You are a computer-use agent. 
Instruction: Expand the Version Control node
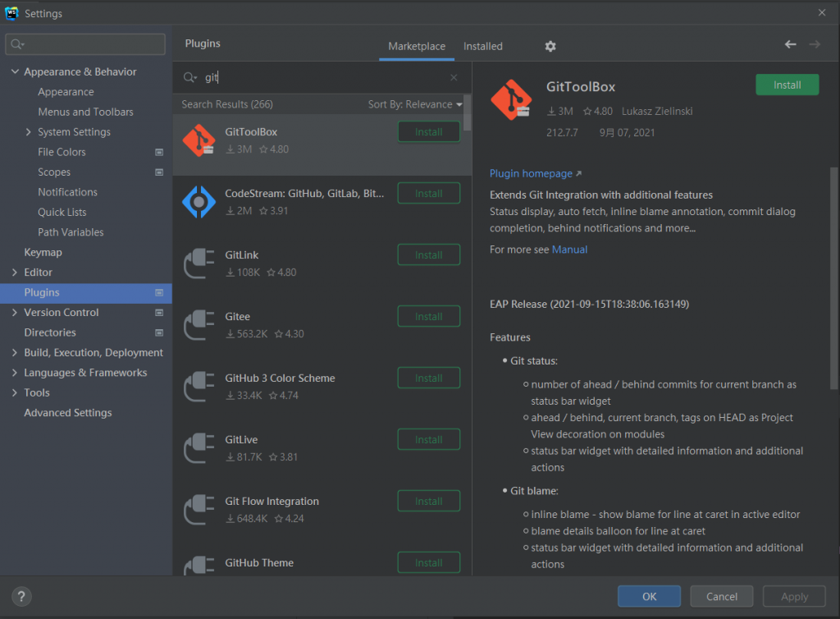pyautogui.click(x=15, y=313)
